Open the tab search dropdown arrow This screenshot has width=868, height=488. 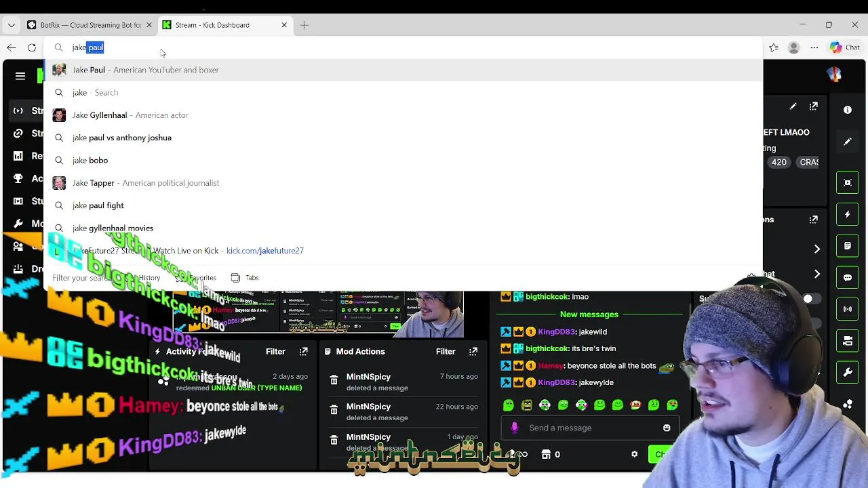tap(12, 25)
